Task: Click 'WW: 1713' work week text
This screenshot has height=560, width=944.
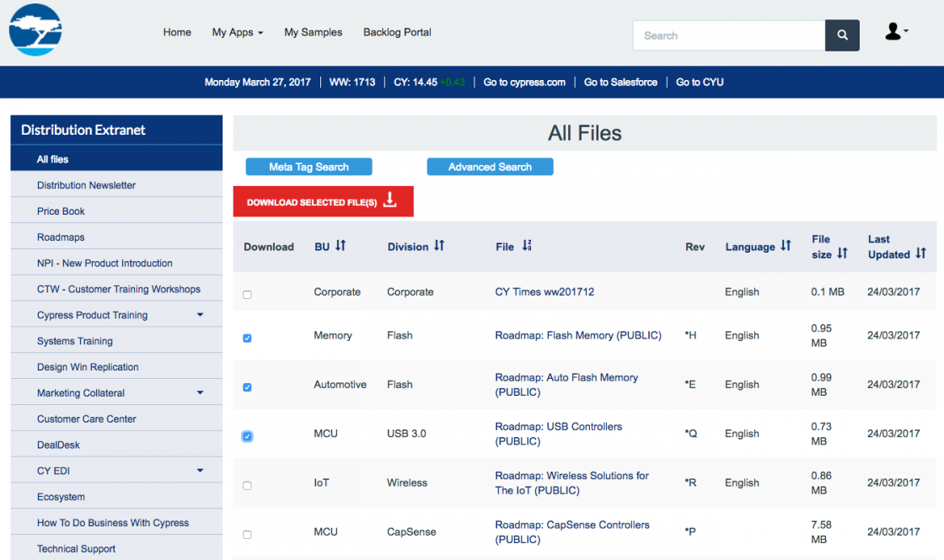Action: coord(352,83)
